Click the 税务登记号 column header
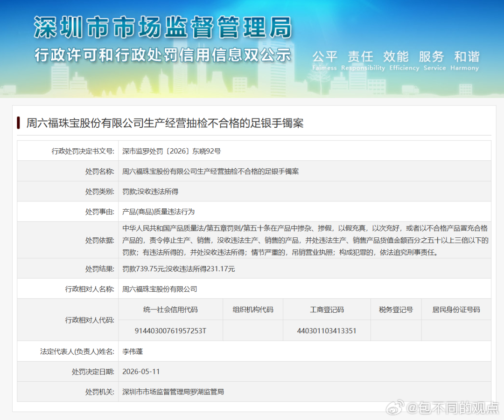 click(x=396, y=310)
